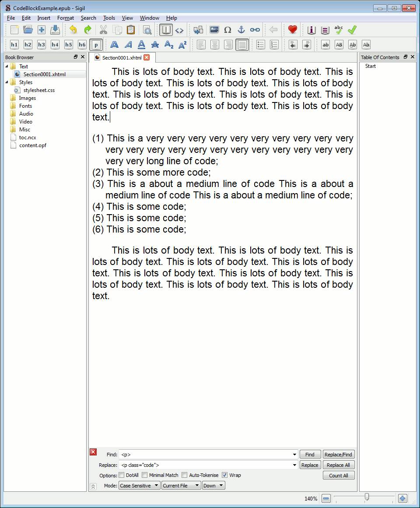
Task: Collapse the Styles folder in Book Browser
Action: click(x=7, y=82)
